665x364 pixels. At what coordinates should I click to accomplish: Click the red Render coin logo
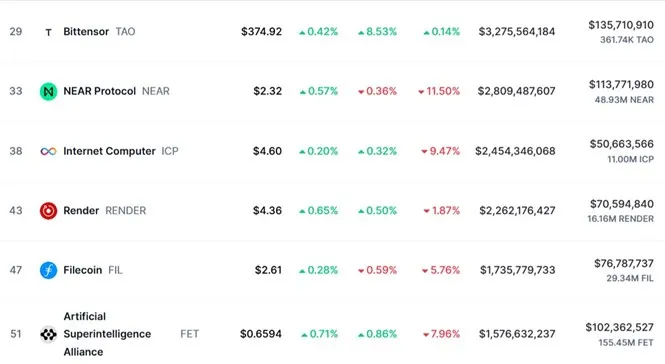(x=48, y=211)
